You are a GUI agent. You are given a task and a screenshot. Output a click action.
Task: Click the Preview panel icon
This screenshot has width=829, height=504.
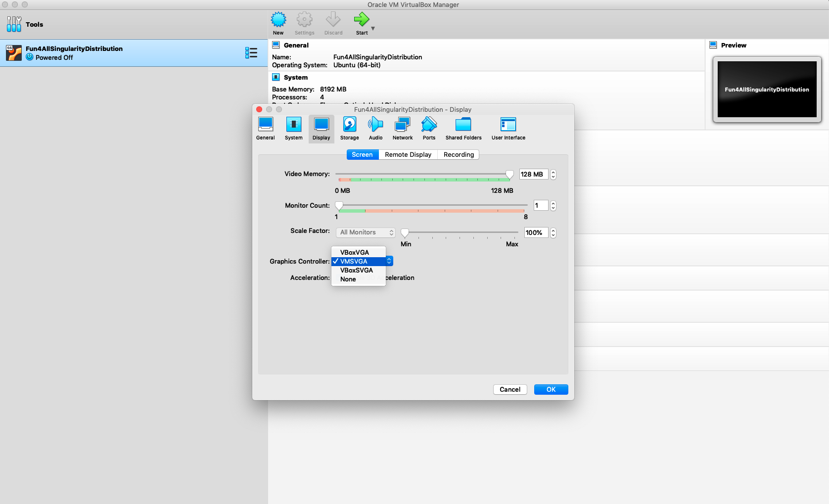click(x=713, y=45)
